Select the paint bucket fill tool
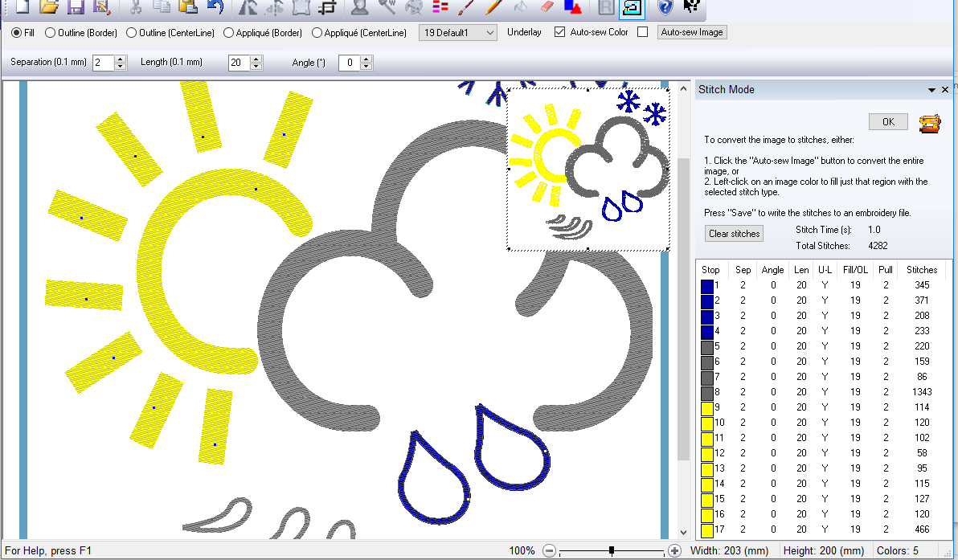The image size is (958, 560). pyautogui.click(x=520, y=6)
